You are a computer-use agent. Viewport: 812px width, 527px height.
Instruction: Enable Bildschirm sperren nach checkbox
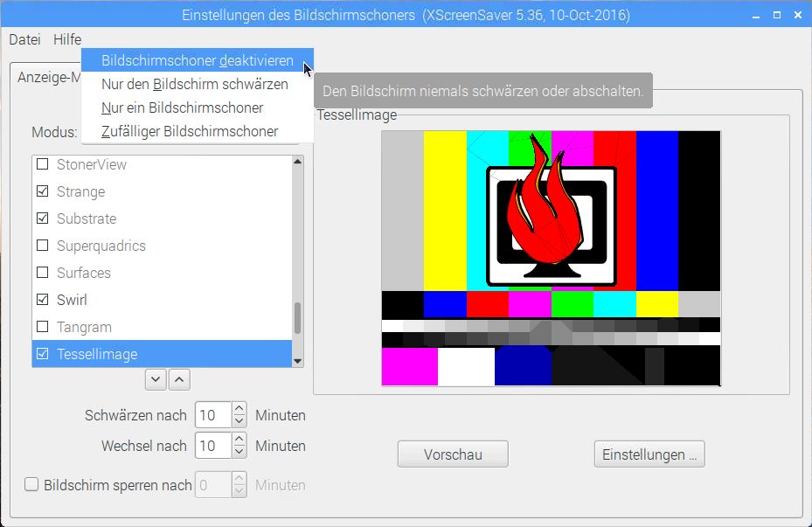click(x=31, y=484)
